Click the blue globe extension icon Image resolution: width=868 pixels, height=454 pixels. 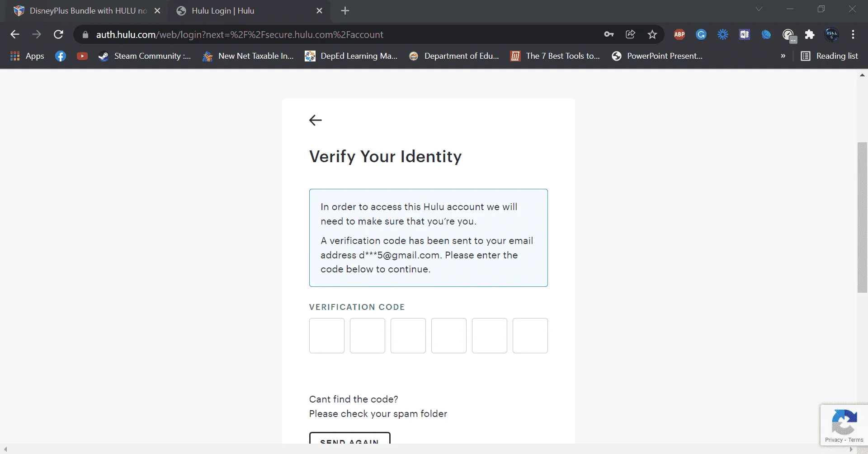click(766, 34)
